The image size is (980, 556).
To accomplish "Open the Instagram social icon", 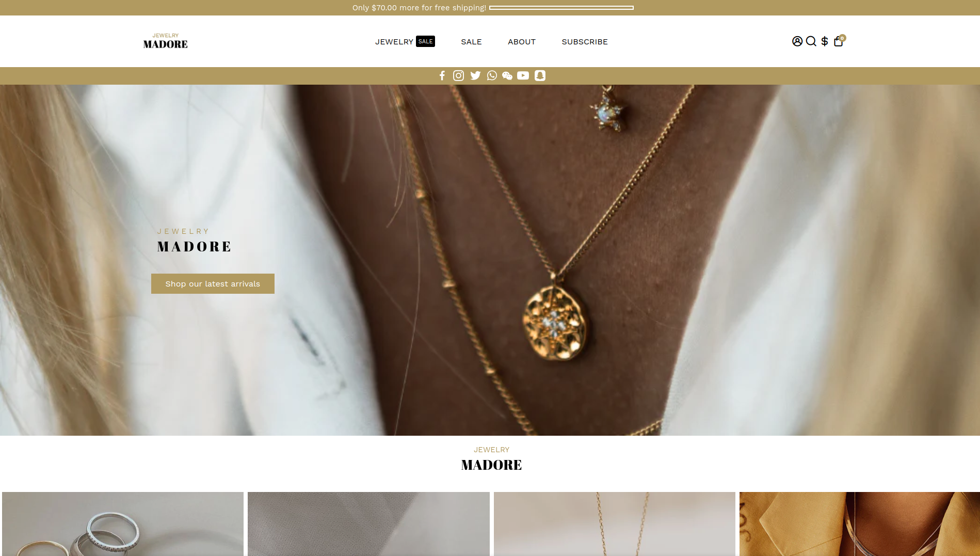I will pos(458,76).
